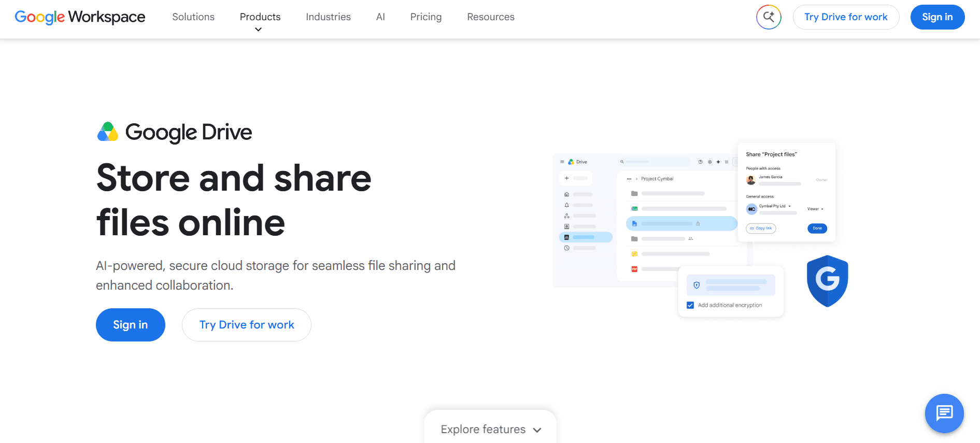Click red PDF file icon in illustration
This screenshot has height=443, width=980.
634,269
